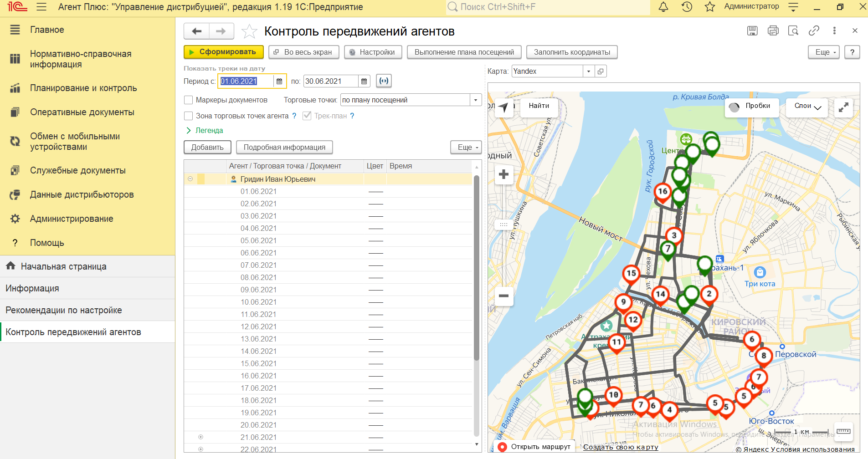The width and height of the screenshot is (868, 459).
Task: Open favorites star in title bar
Action: pyautogui.click(x=710, y=7)
